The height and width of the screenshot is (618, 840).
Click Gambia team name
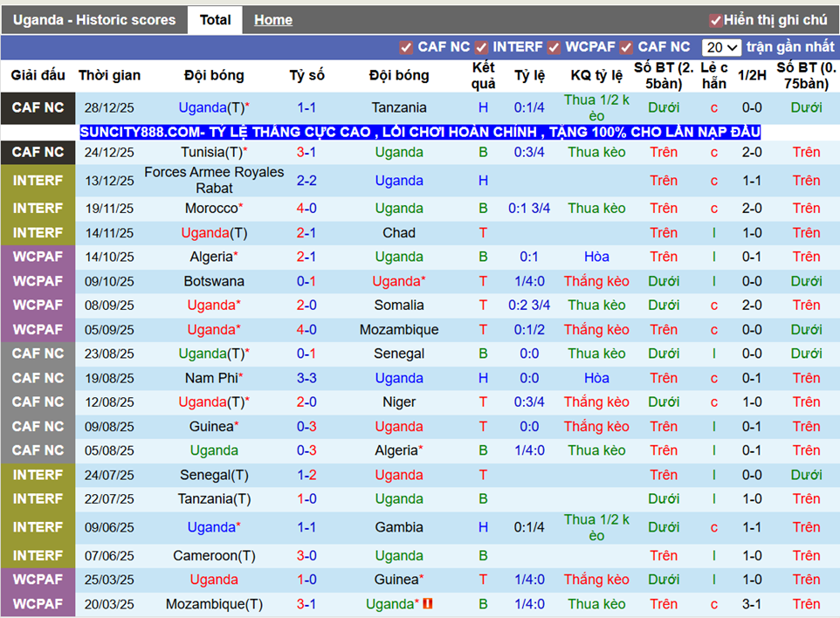399,527
